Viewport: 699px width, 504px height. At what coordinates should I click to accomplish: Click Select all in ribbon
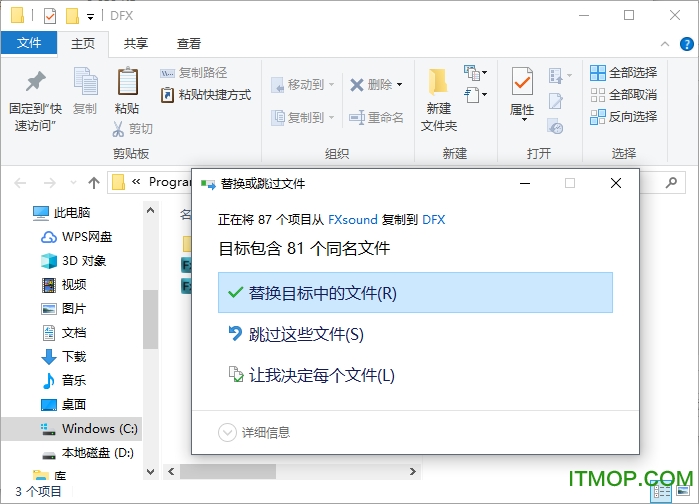point(623,73)
